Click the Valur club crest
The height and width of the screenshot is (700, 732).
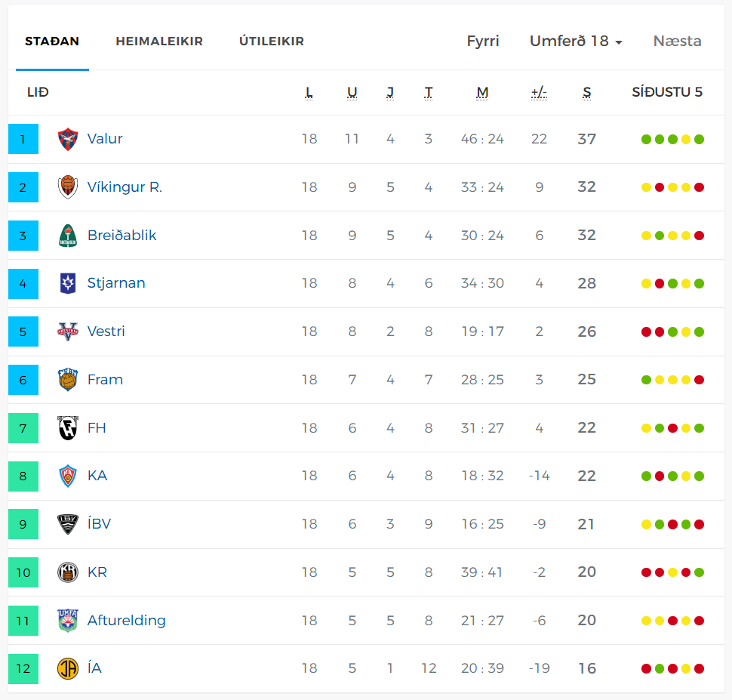(x=68, y=139)
